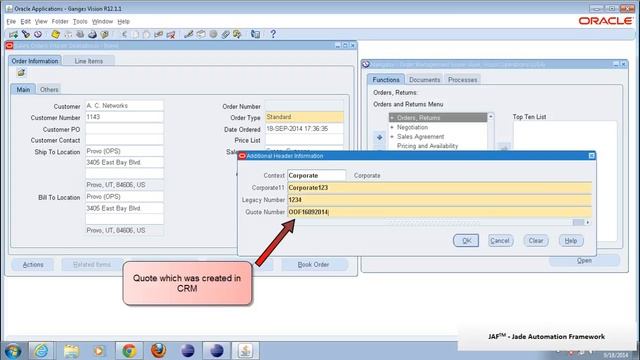
Task: Expand the Sales Agreement tree node
Action: (392, 137)
